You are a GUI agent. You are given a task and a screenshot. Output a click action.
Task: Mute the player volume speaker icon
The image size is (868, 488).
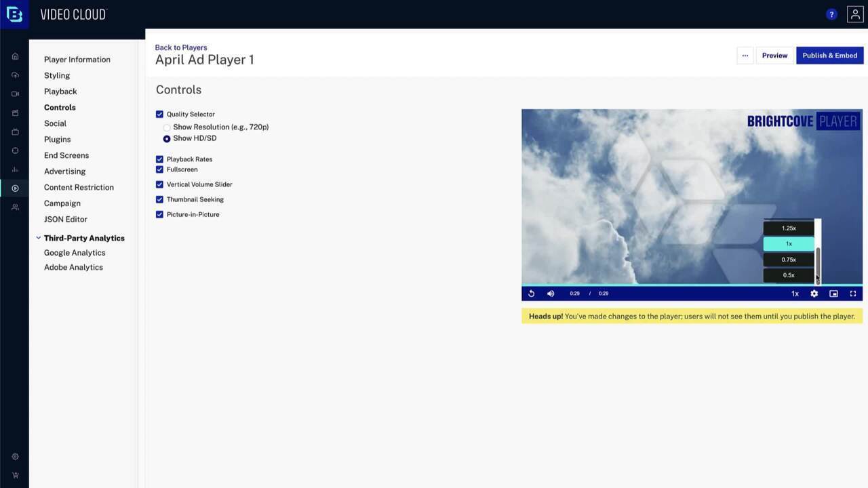551,293
